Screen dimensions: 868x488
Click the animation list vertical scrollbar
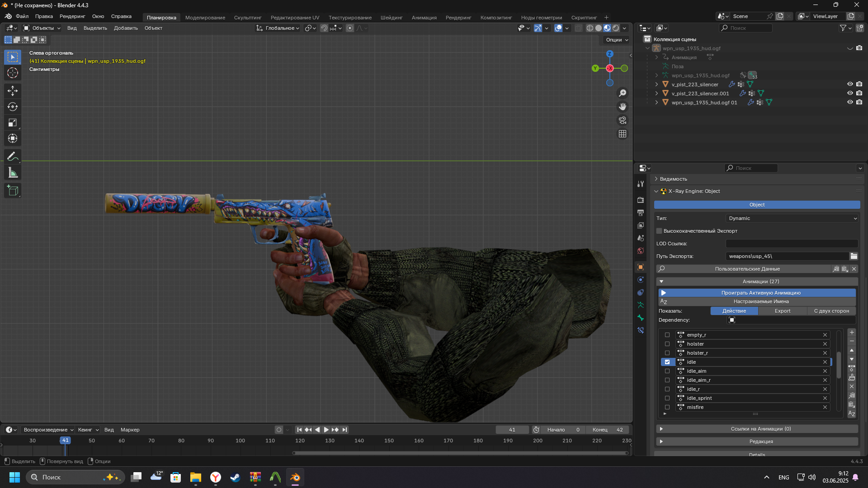839,364
